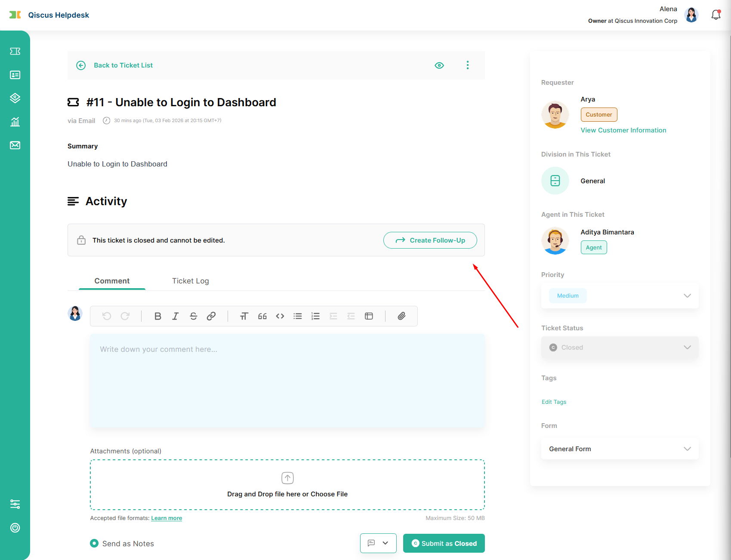Open the comment type dropdown beside Submit
Viewport: 731px width, 560px height.
point(378,543)
